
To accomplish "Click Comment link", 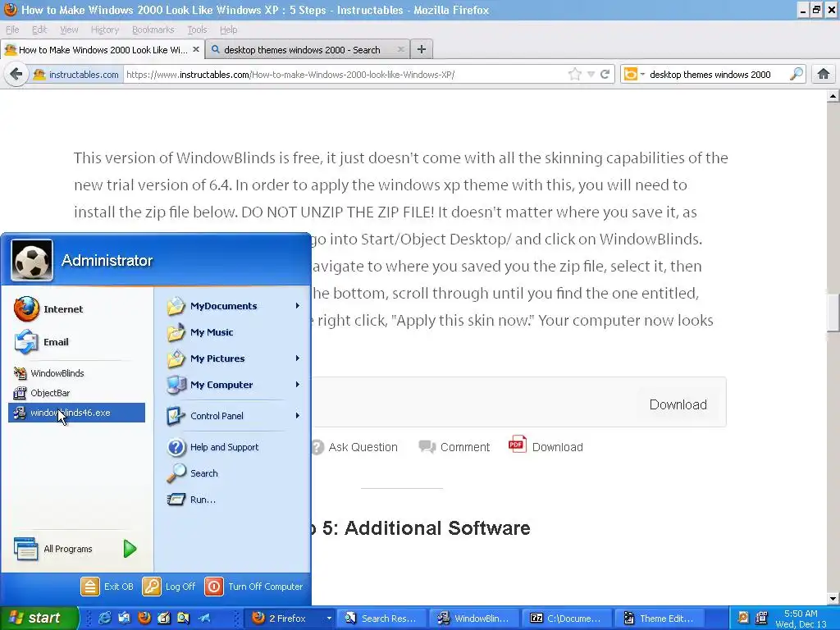I will point(454,447).
